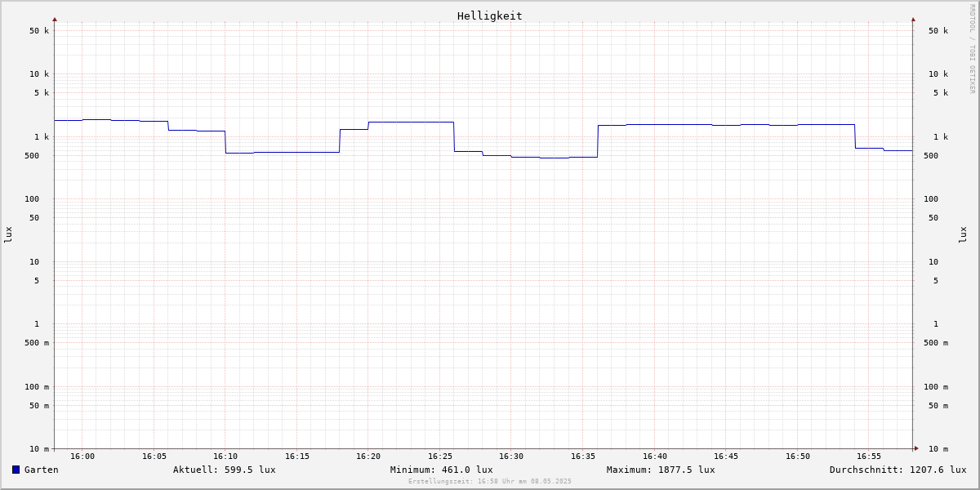Click the 10 m label on the left axis
The width and height of the screenshot is (980, 490).
[39, 449]
